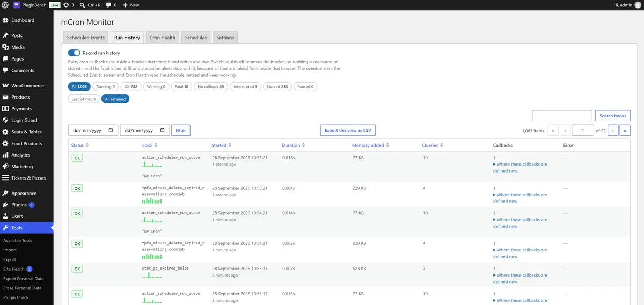
Task: Filter by Fatal 10 status
Action: (x=181, y=86)
